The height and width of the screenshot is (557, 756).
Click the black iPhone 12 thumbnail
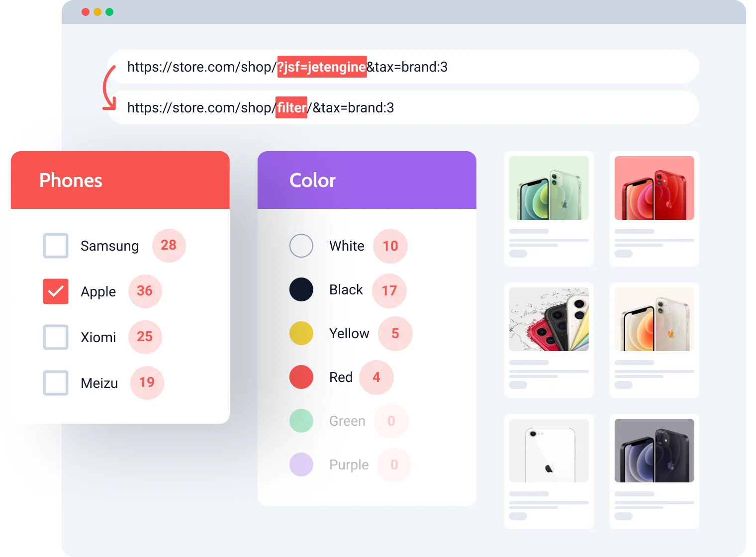pos(654,450)
